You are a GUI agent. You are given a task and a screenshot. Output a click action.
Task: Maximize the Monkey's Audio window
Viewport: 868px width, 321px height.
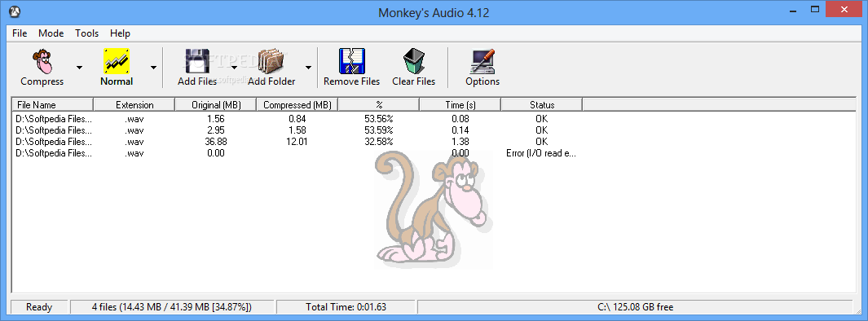coord(814,10)
